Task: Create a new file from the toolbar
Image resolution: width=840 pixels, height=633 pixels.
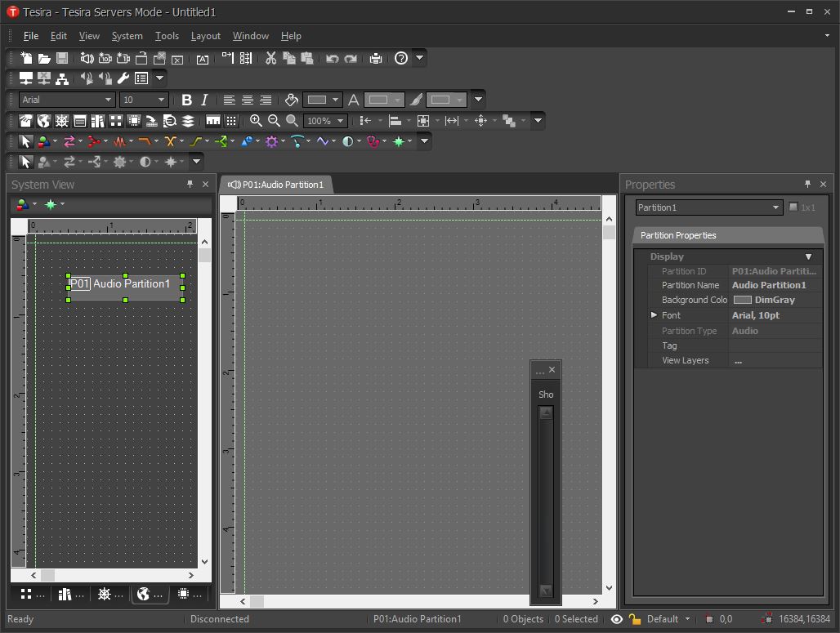Action: click(25, 58)
